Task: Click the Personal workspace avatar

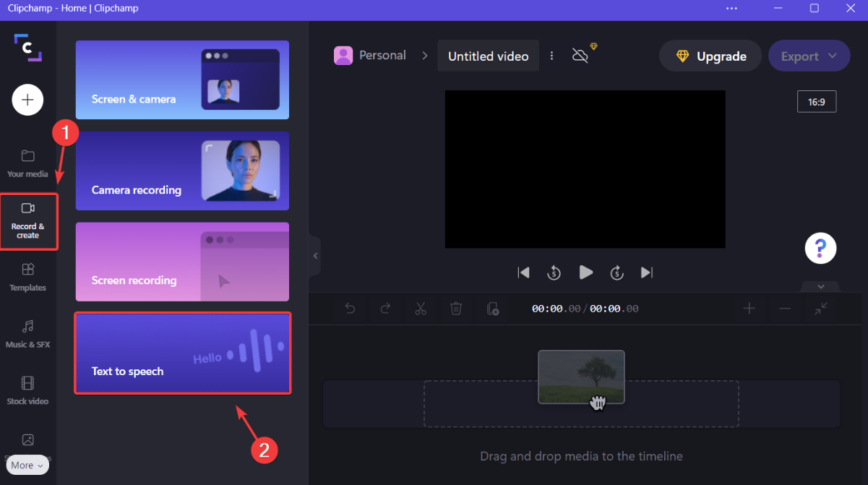Action: [343, 56]
